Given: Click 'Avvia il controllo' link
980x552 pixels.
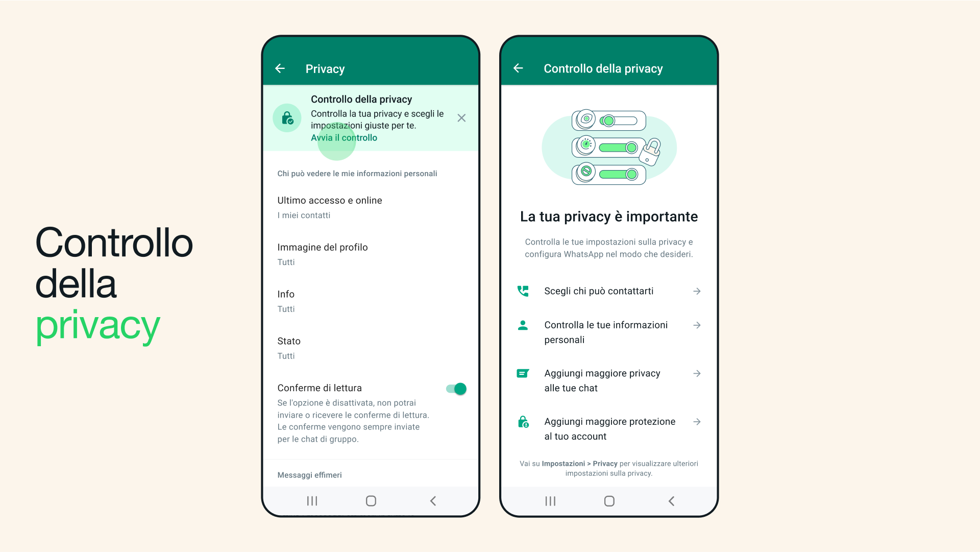Looking at the screenshot, I should coord(345,137).
